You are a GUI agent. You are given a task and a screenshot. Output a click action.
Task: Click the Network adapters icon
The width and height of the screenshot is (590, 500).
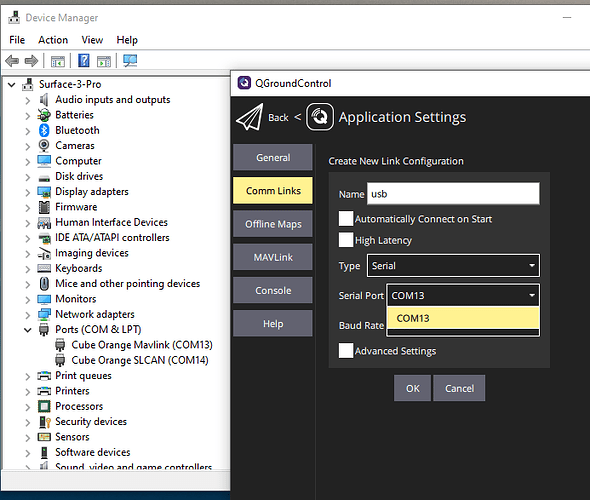pyautogui.click(x=44, y=314)
